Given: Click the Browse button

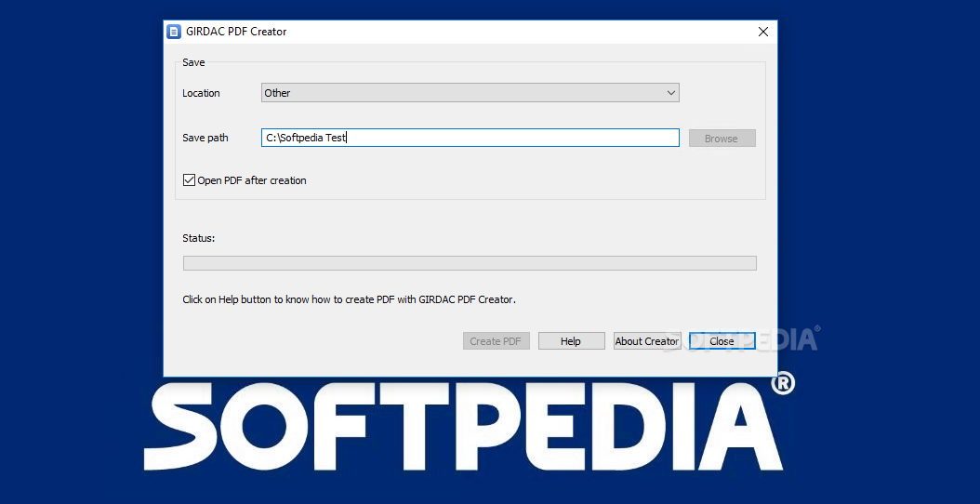Looking at the screenshot, I should point(722,139).
